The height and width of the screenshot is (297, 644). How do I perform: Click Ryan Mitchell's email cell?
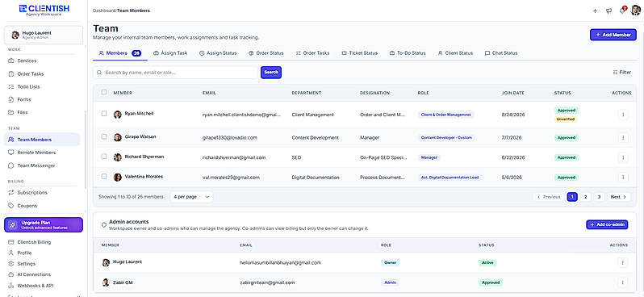pyautogui.click(x=241, y=115)
